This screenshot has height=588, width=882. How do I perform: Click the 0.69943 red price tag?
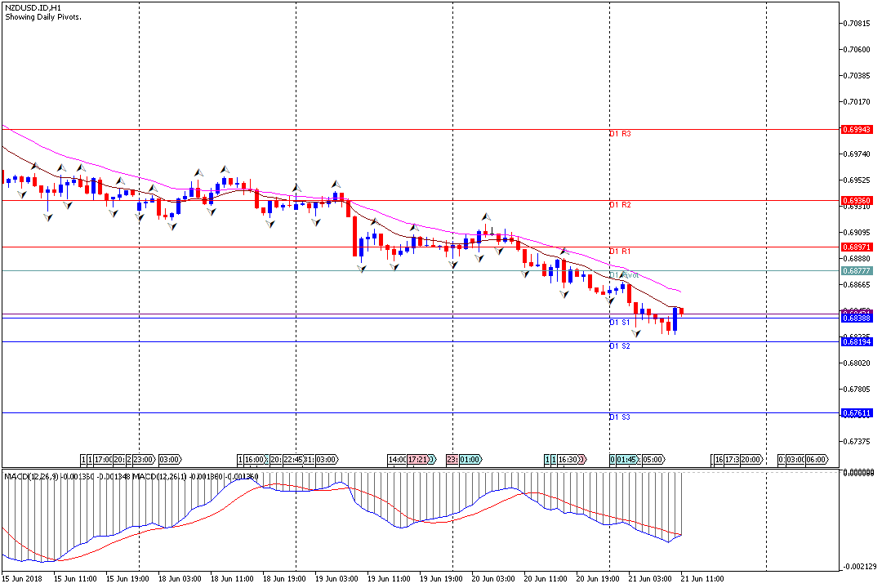[857, 129]
